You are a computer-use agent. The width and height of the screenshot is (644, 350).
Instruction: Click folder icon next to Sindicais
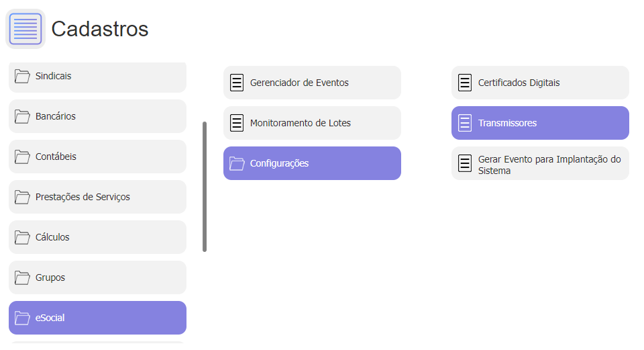coord(23,76)
